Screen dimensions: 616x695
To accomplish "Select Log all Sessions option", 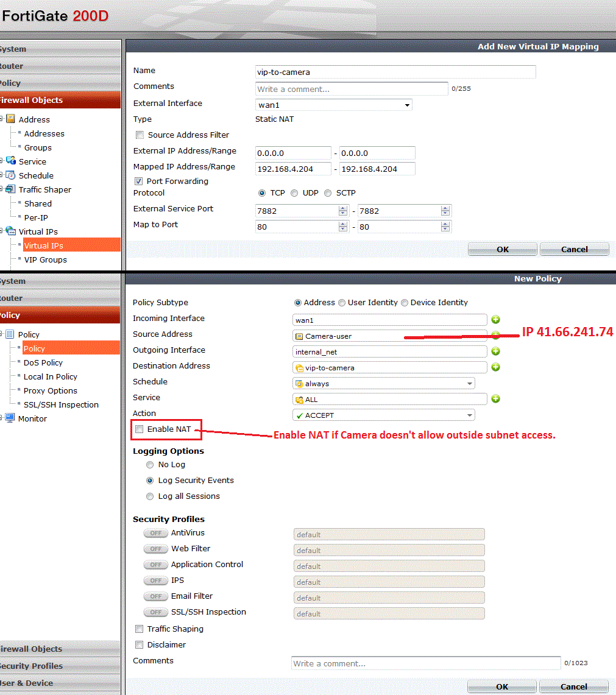I will pos(150,496).
